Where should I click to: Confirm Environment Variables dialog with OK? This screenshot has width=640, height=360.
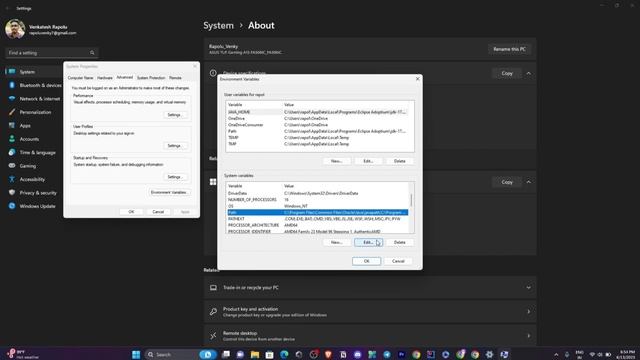pos(367,261)
